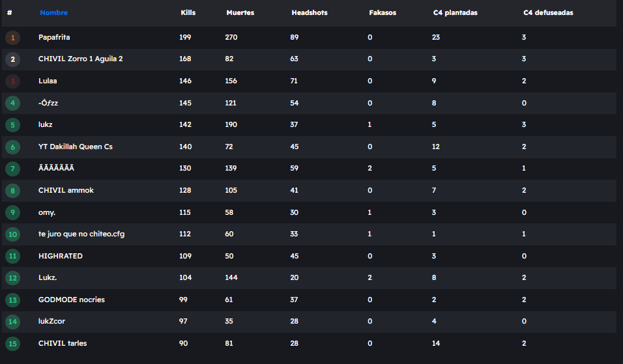This screenshot has width=623, height=364.
Task: Sort by the Headshots column header
Action: (310, 13)
